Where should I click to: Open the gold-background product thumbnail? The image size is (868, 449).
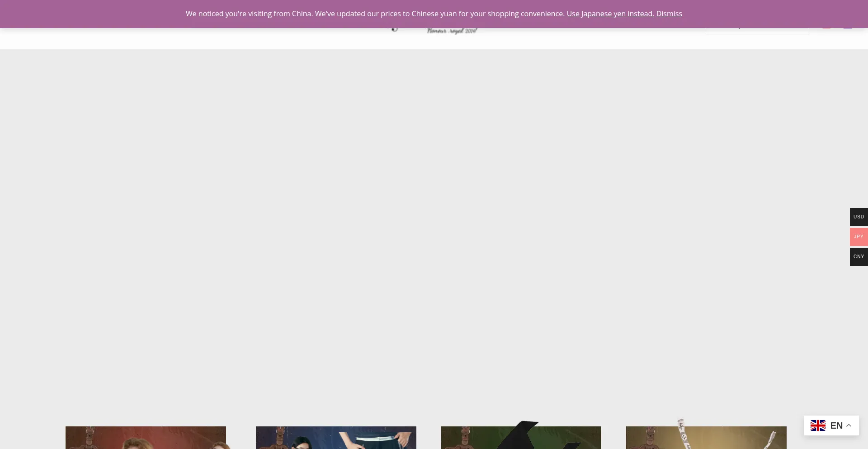click(x=706, y=438)
